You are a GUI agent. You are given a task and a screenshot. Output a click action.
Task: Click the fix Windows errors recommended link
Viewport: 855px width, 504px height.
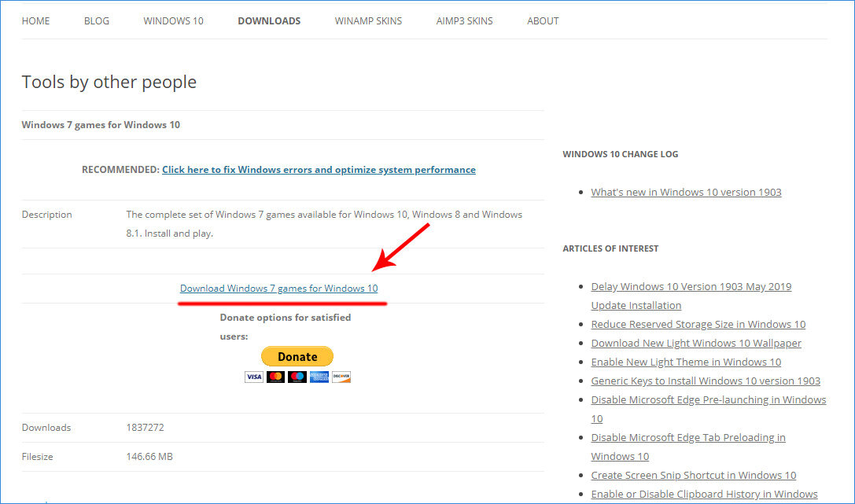pyautogui.click(x=319, y=170)
